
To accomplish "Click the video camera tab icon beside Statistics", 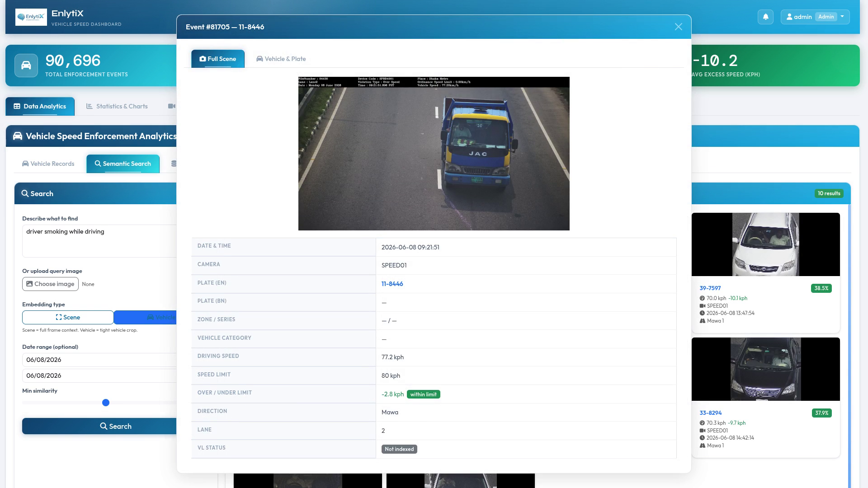I will (171, 106).
